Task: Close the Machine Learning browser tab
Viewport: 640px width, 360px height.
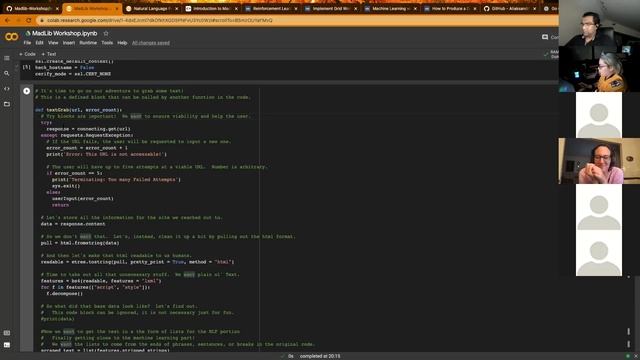Action: pyautogui.click(x=415, y=9)
